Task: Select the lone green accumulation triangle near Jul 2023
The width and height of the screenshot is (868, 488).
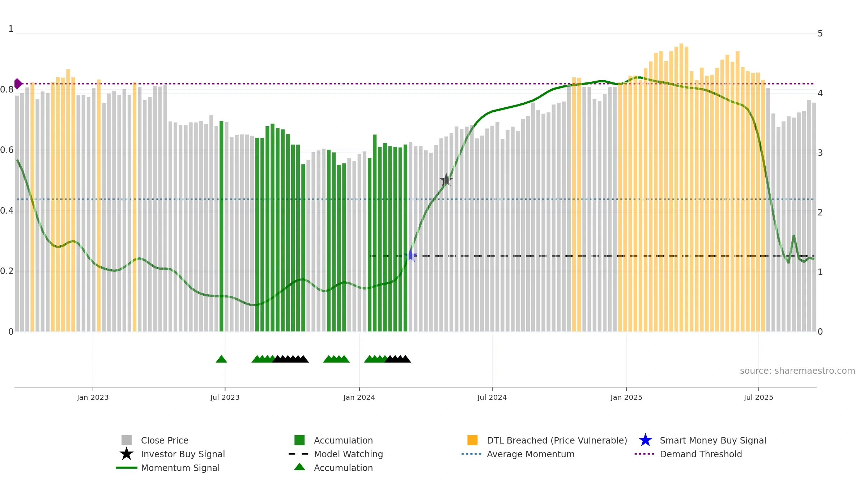Action: 221,359
